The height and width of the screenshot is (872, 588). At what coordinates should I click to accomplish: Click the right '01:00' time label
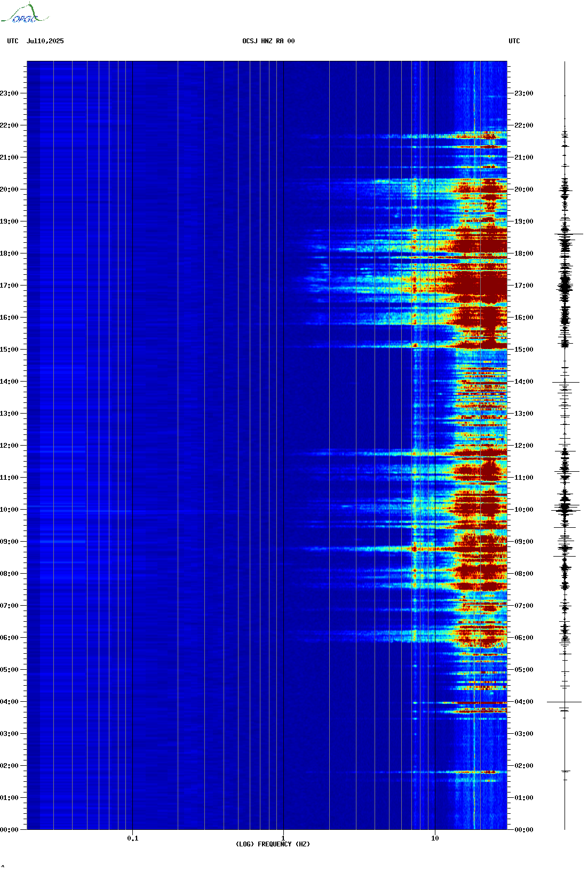(523, 798)
